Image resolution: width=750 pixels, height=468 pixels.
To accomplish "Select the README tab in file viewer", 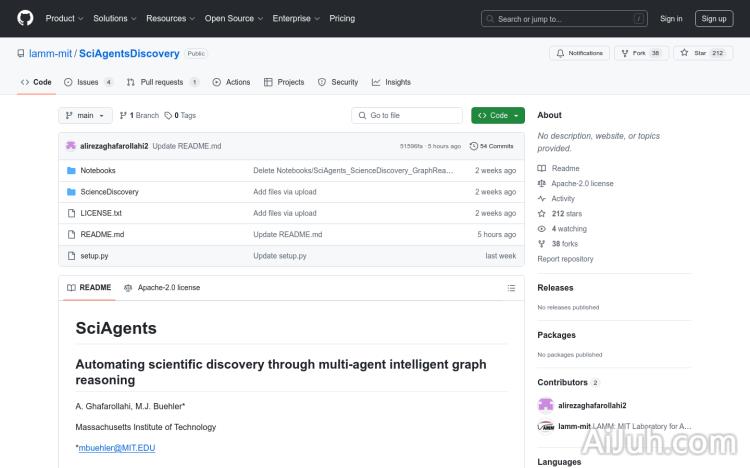I will click(x=89, y=288).
